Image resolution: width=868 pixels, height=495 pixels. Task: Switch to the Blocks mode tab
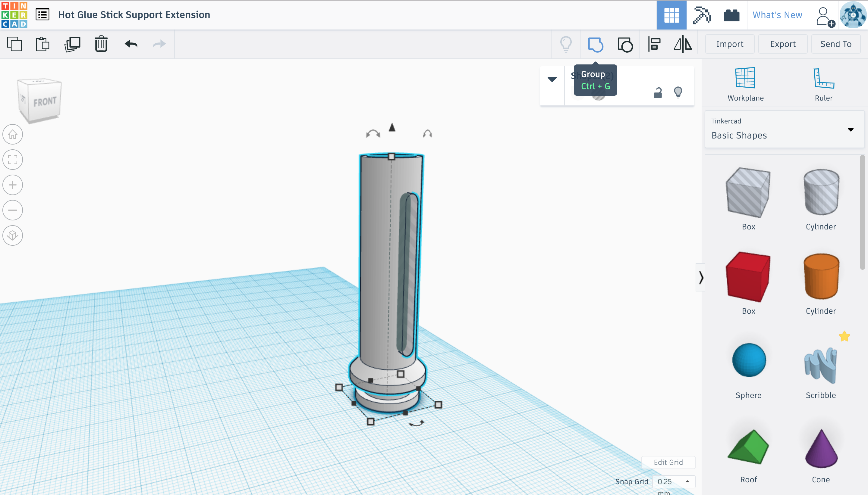pos(701,15)
